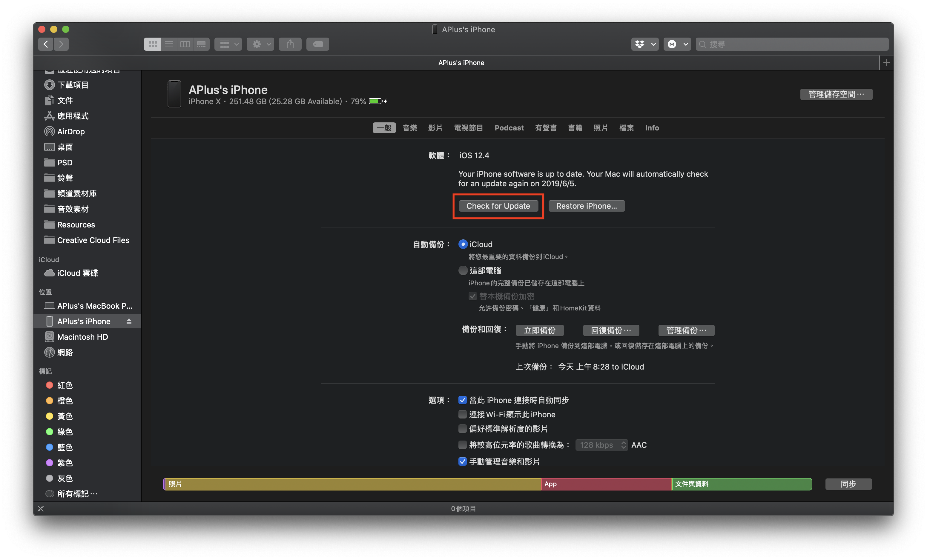
Task: Show 所有標記 in sidebar
Action: (87, 494)
